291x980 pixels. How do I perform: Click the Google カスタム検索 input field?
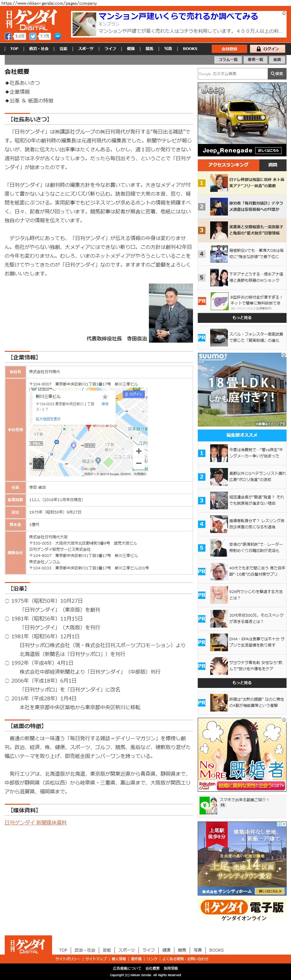[x=233, y=74]
